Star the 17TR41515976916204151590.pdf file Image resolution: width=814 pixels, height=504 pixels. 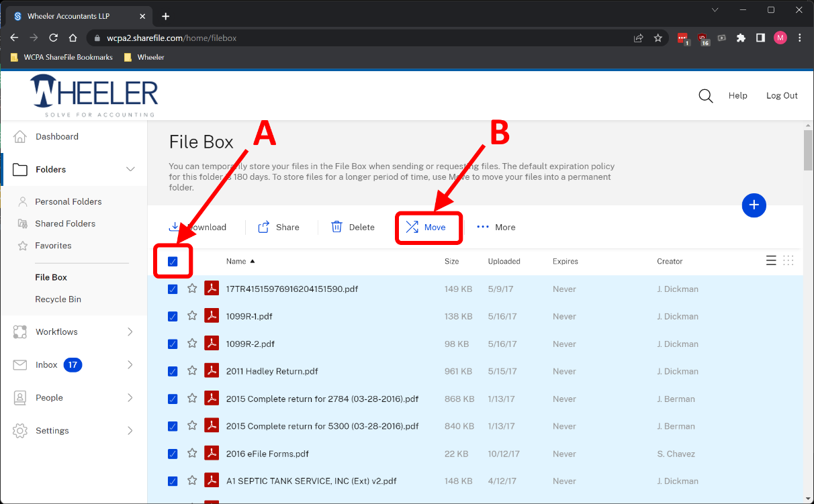tap(192, 288)
